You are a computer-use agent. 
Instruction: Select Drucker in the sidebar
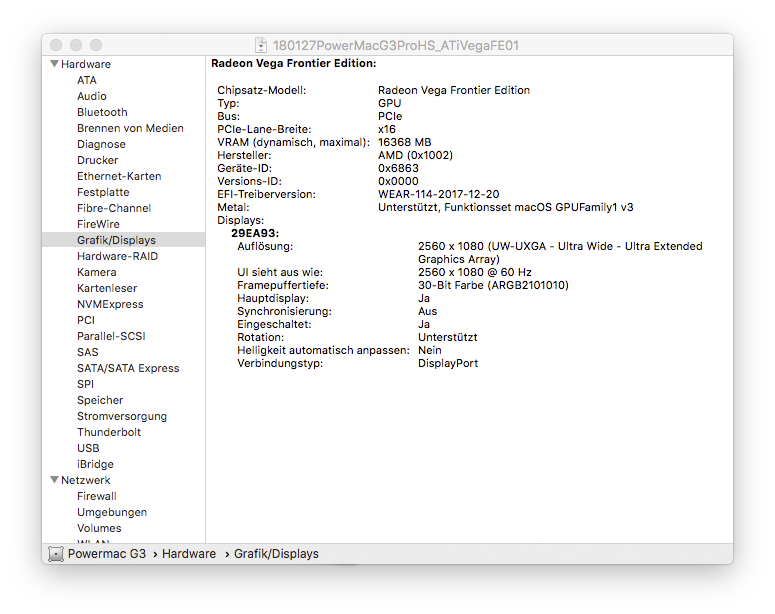[98, 160]
